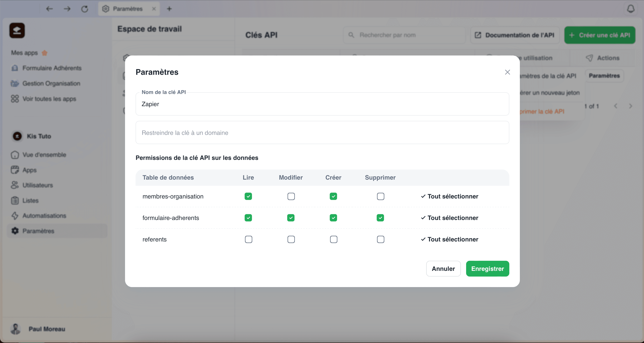Image resolution: width=644 pixels, height=343 pixels.
Task: Go to Vue d'ensemble
Action: coord(39,155)
